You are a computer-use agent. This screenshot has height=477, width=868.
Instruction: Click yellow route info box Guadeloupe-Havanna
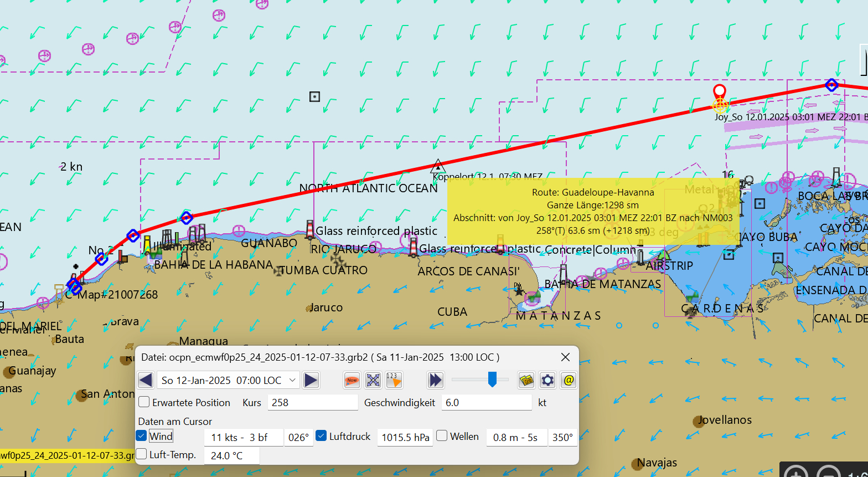tap(593, 212)
